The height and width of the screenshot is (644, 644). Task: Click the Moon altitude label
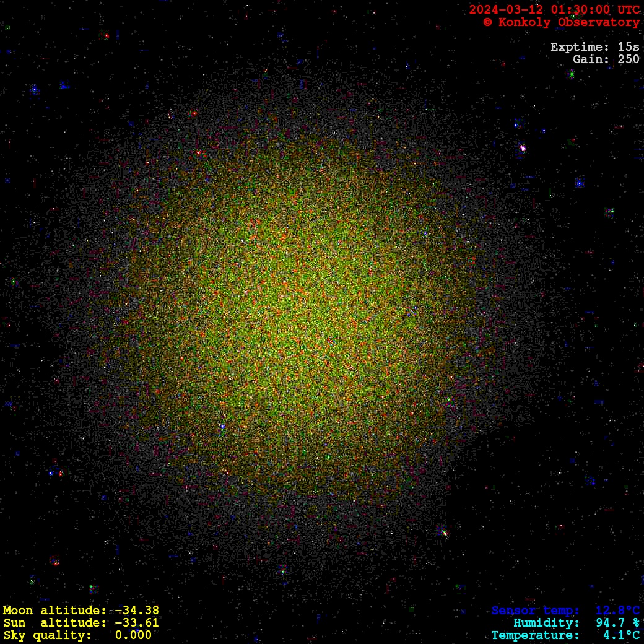(54, 611)
